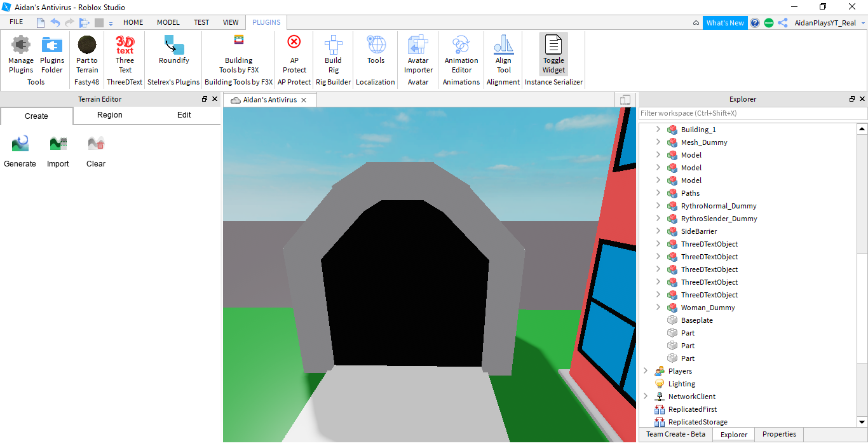This screenshot has width=868, height=448.
Task: Click the Redo arrow
Action: pyautogui.click(x=69, y=23)
